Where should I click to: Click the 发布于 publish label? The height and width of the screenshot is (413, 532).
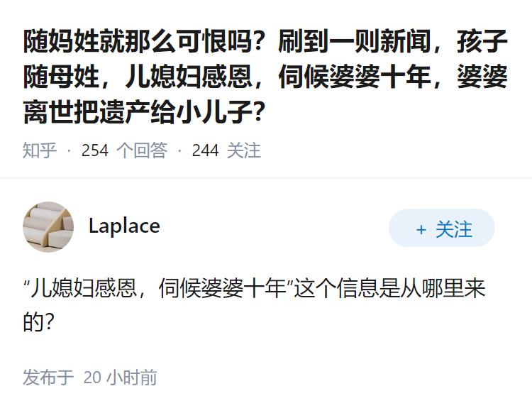tap(48, 377)
